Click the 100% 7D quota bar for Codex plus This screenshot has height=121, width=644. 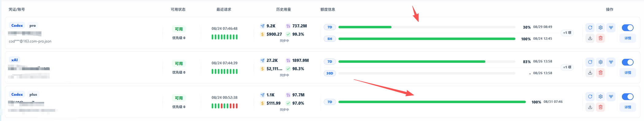point(432,102)
